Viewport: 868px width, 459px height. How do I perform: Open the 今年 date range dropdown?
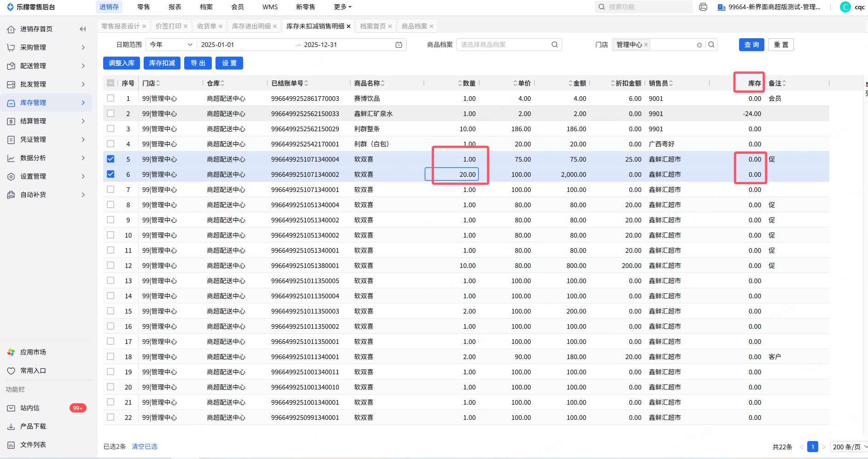pos(171,45)
